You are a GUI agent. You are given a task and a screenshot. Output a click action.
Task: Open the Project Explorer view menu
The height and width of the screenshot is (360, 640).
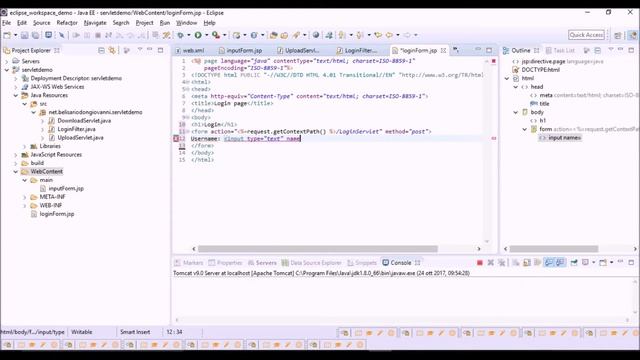point(140,50)
